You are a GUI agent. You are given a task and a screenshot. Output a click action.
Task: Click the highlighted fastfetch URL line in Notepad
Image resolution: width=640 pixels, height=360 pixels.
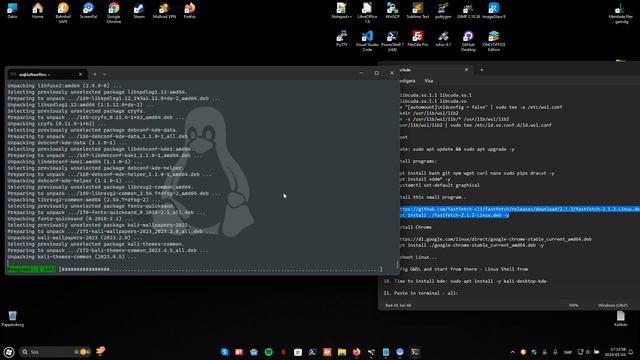[x=519, y=209]
